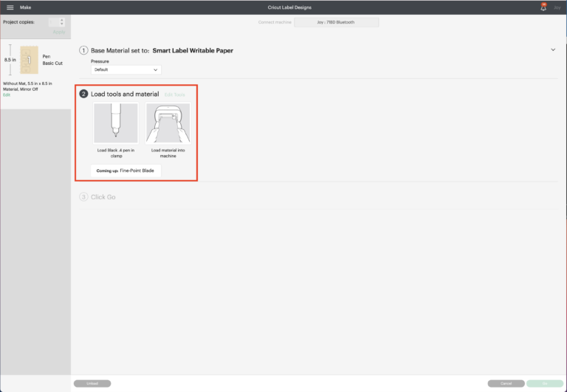This screenshot has height=392, width=567.
Task: Click the step 2 number badge
Action: point(84,94)
